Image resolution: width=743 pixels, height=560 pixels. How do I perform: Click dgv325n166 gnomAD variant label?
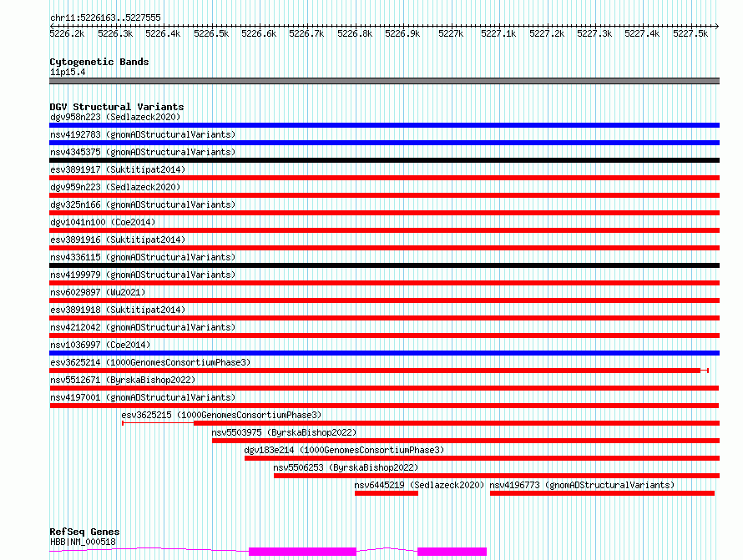(x=143, y=204)
